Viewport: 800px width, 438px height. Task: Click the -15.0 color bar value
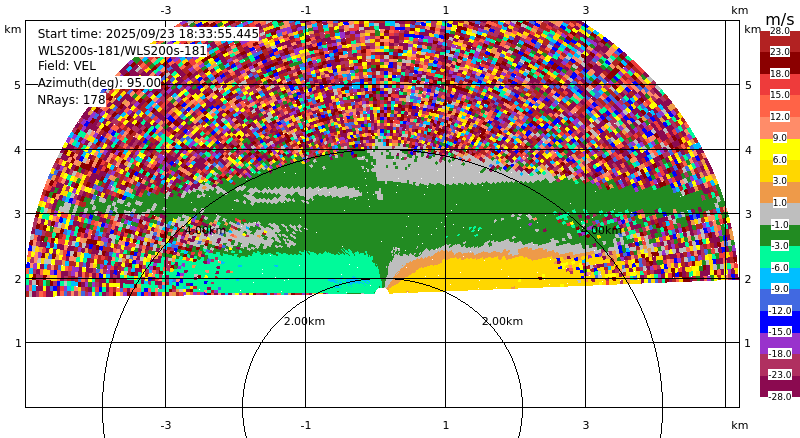[x=780, y=332]
